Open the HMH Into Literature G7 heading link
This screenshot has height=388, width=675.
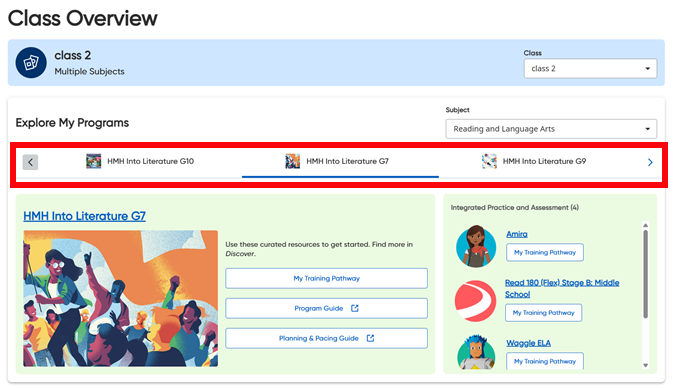[84, 216]
